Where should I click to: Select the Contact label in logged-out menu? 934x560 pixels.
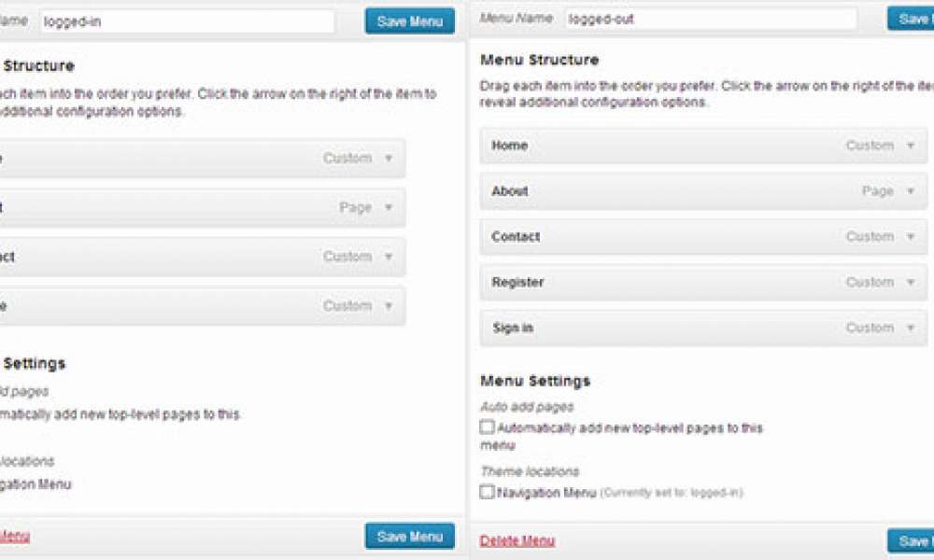pyautogui.click(x=516, y=237)
